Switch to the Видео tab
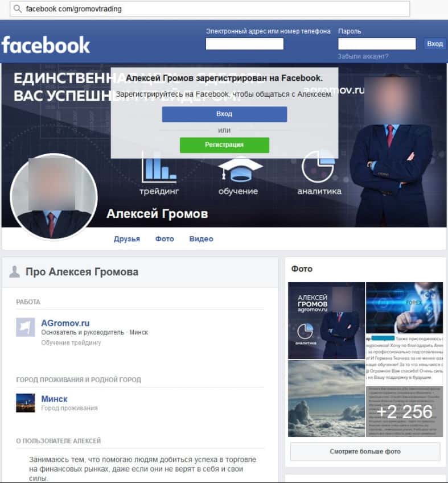The height and width of the screenshot is (483, 448). click(x=202, y=239)
